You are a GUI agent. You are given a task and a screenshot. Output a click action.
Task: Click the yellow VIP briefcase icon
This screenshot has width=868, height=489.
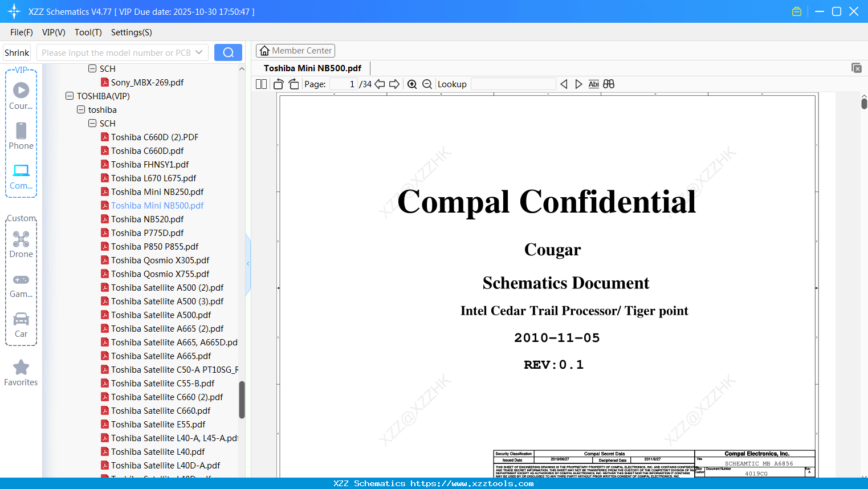(797, 11)
